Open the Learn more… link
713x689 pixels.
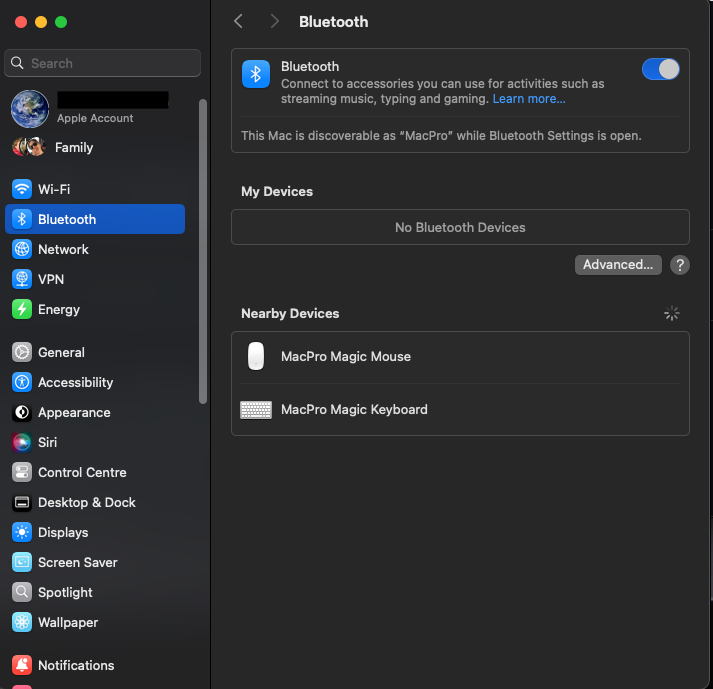[529, 99]
